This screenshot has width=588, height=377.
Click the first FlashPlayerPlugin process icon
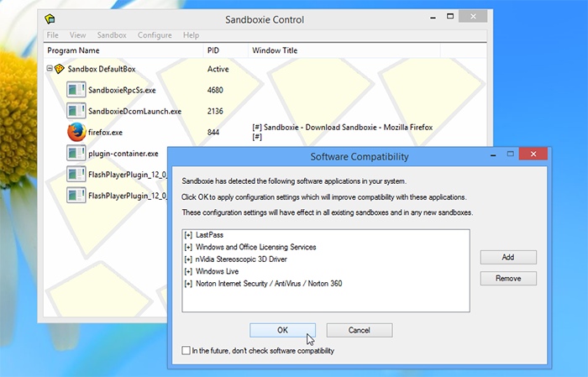[76, 175]
